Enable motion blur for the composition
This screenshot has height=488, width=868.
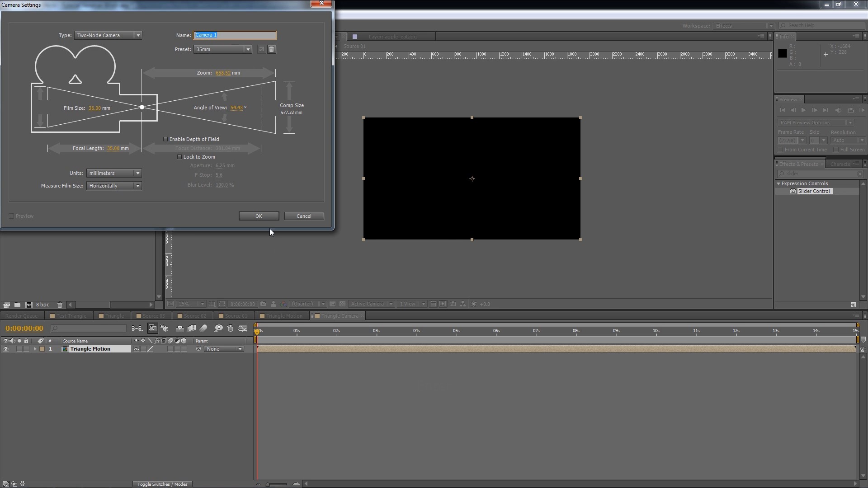click(203, 328)
